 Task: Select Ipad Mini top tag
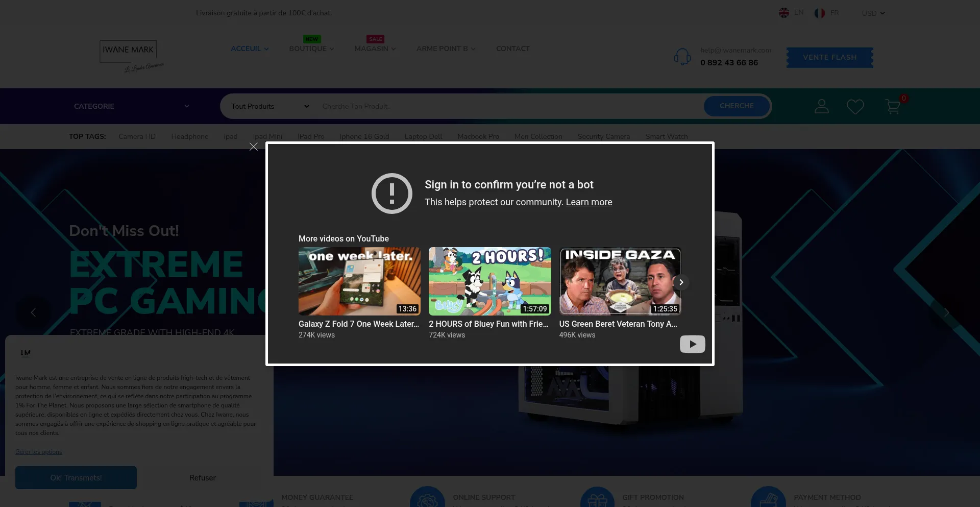267,136
